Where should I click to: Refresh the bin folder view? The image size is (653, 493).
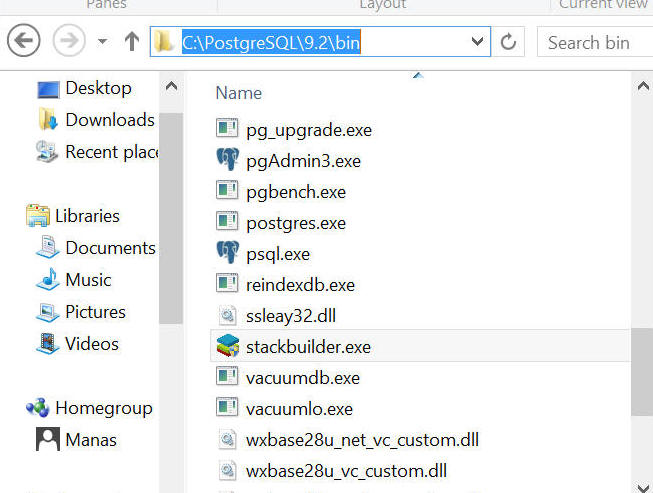point(508,42)
